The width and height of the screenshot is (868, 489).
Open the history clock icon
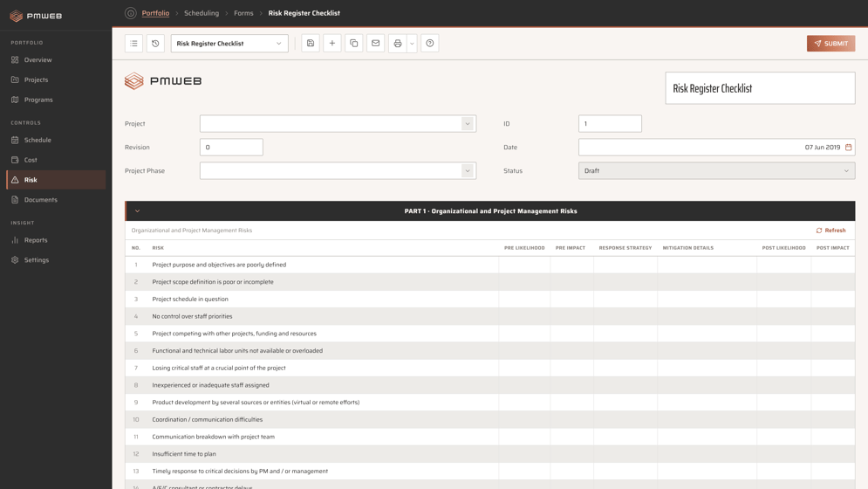pos(155,44)
